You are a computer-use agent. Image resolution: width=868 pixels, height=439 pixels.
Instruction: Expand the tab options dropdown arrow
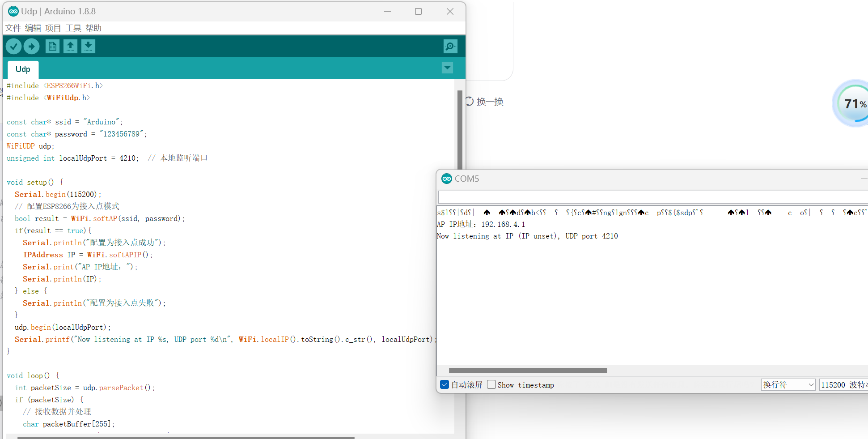pos(447,68)
